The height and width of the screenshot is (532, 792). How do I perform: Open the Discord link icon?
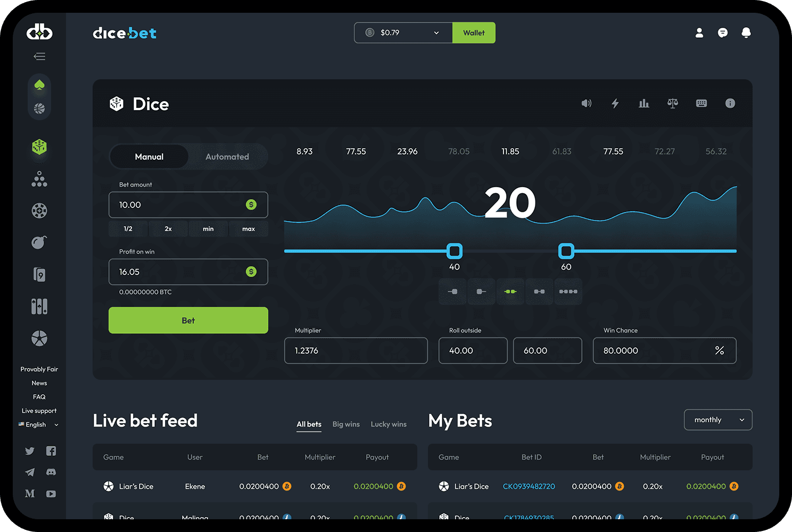pyautogui.click(x=51, y=472)
